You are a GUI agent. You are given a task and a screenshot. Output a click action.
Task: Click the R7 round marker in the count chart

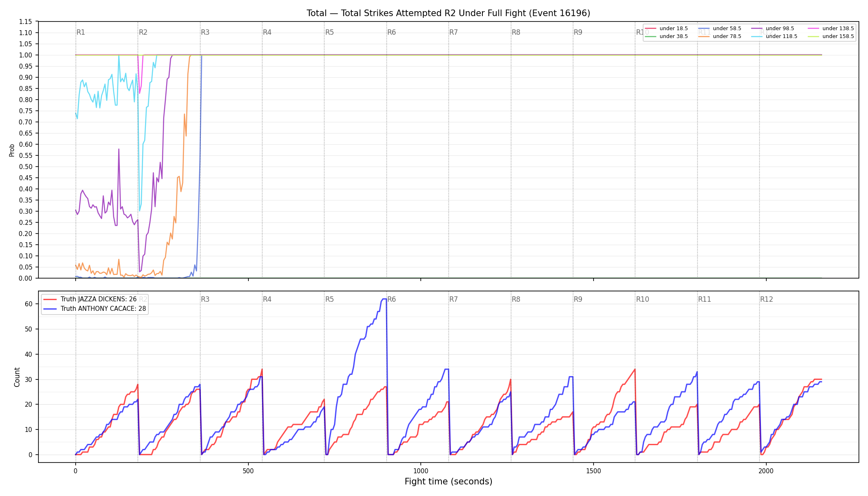(x=454, y=299)
